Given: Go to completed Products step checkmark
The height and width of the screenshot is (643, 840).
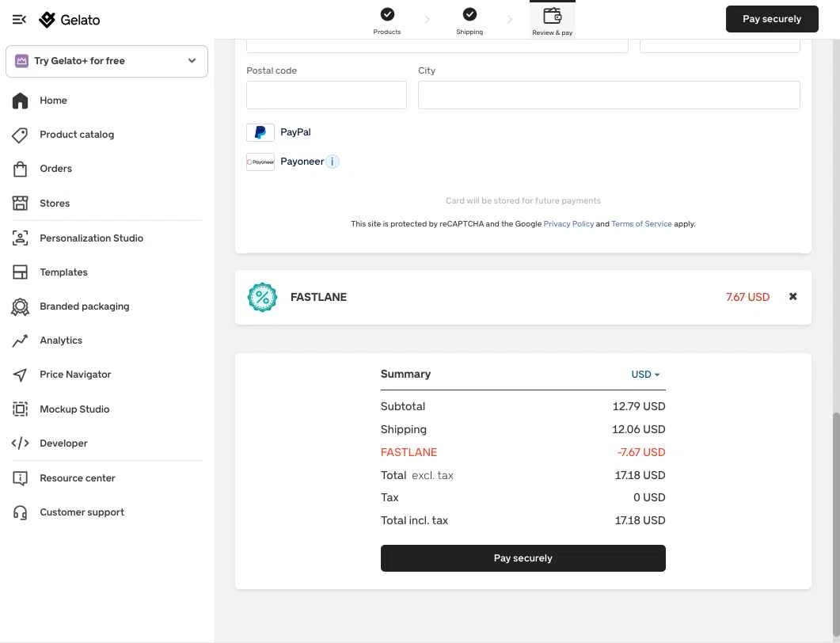Looking at the screenshot, I should coord(387,14).
